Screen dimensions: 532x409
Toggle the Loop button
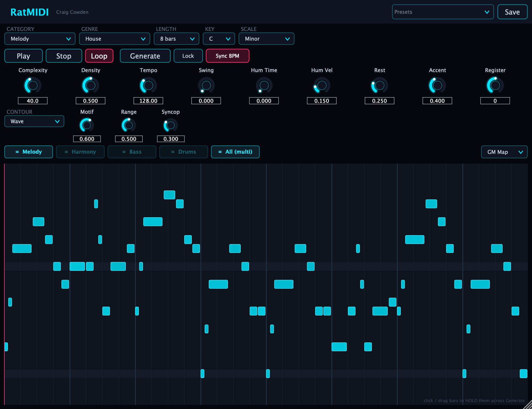(x=99, y=56)
